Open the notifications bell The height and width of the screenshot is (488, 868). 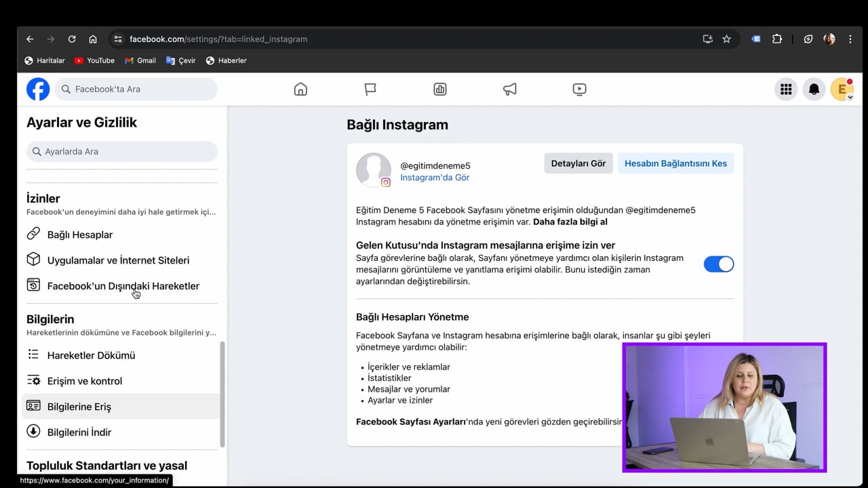coord(814,89)
